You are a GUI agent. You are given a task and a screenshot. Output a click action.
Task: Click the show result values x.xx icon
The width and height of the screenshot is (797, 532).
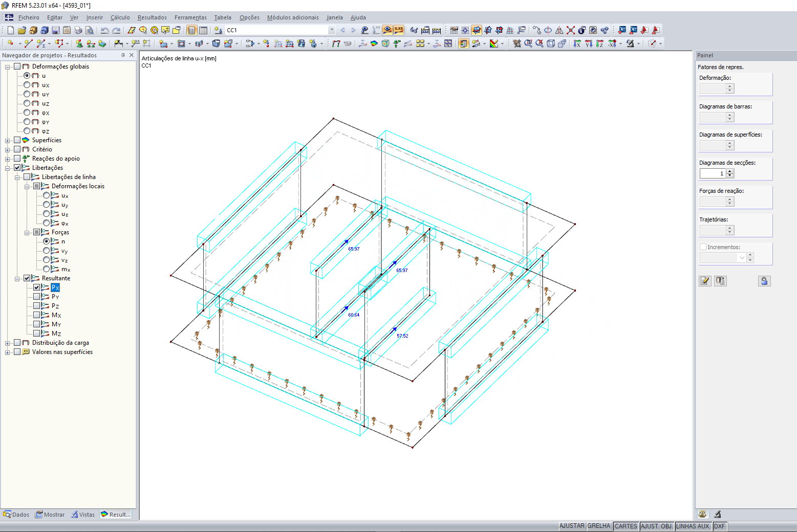point(399,30)
